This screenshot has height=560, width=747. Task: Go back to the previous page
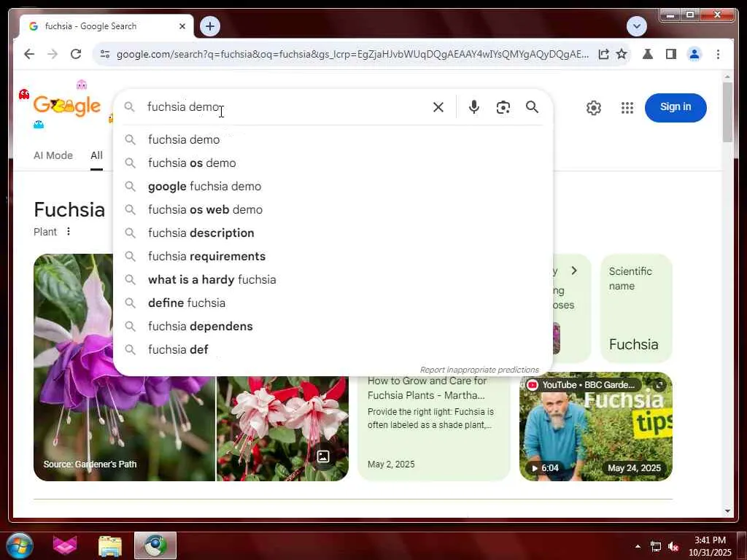29,54
